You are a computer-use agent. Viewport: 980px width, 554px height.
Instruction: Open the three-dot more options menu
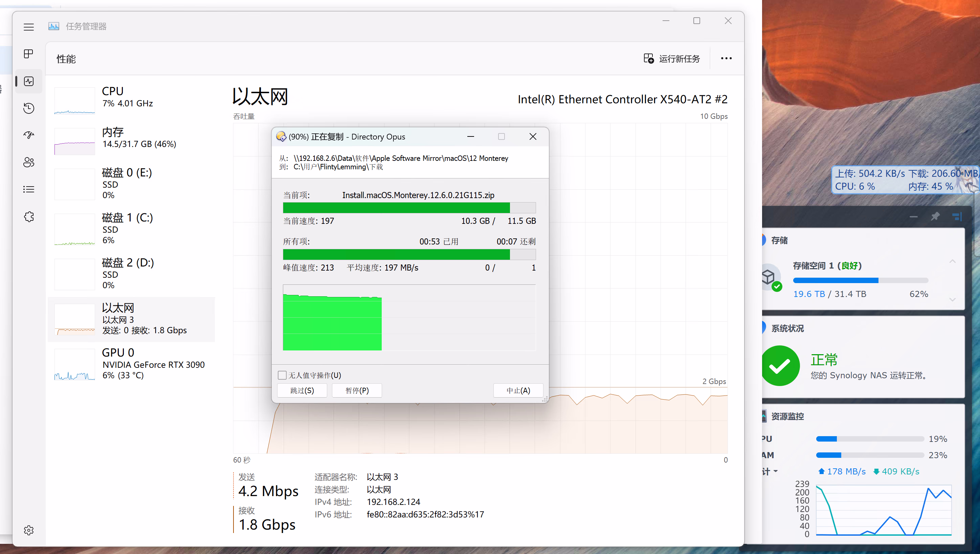point(726,59)
